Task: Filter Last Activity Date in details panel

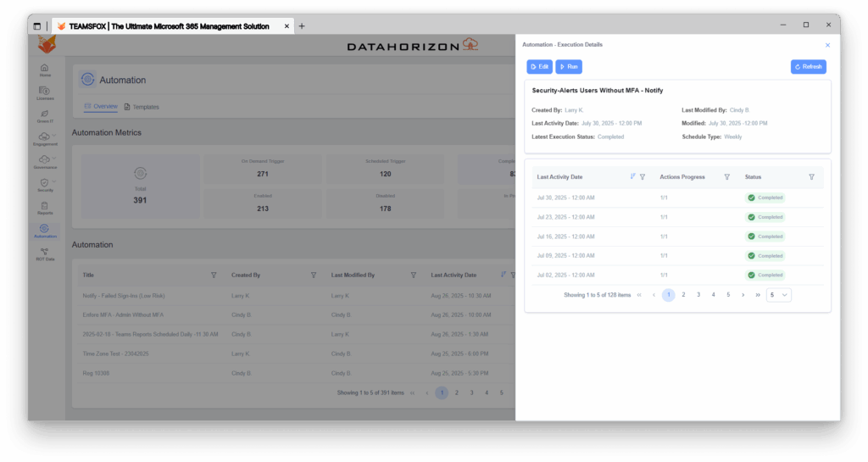Action: 643,177
